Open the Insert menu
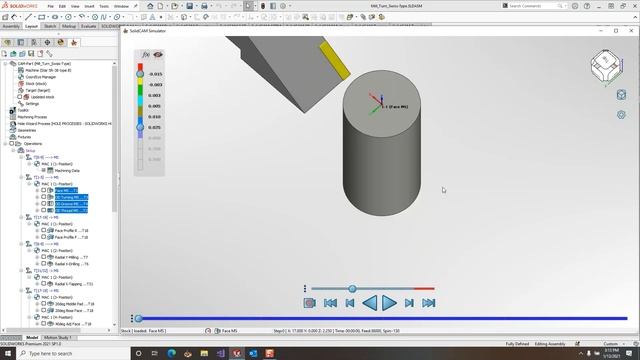Viewport: 640px width, 360px height. (89, 6)
